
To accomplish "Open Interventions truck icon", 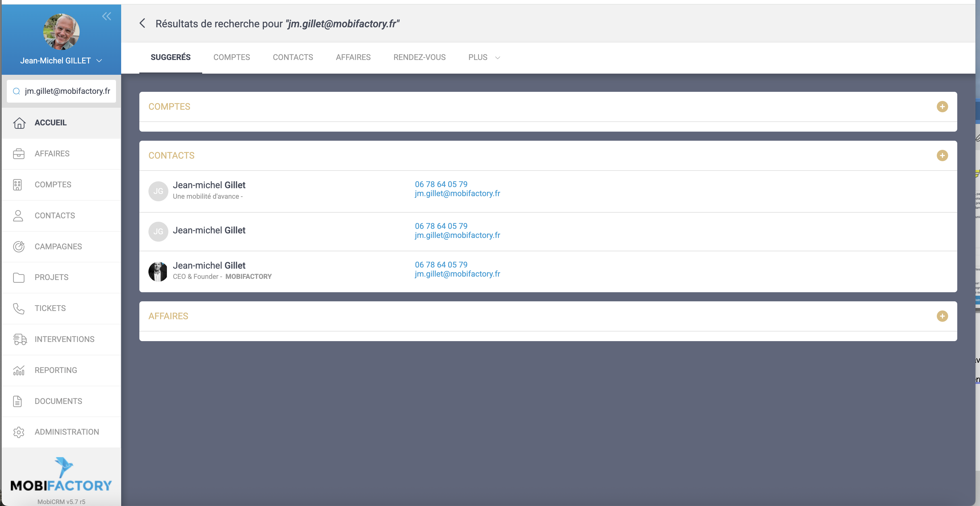I will click(20, 339).
